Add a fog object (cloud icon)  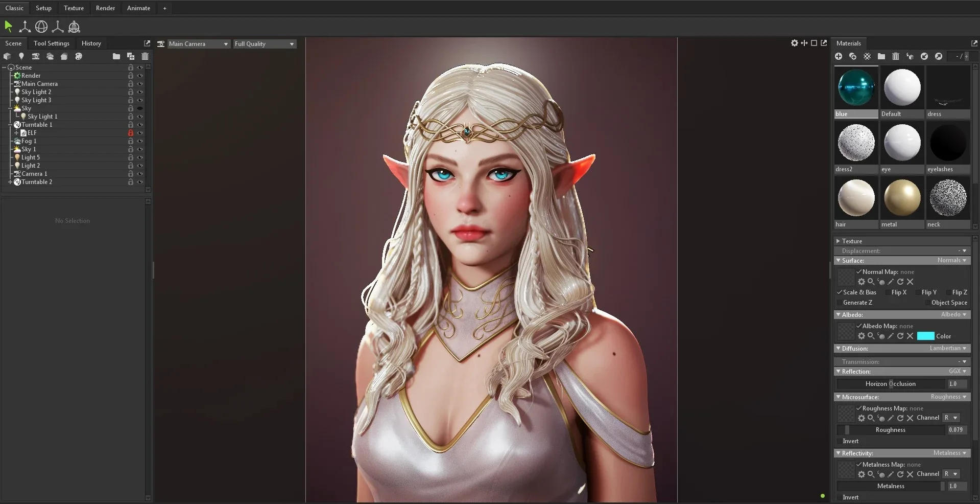click(50, 56)
